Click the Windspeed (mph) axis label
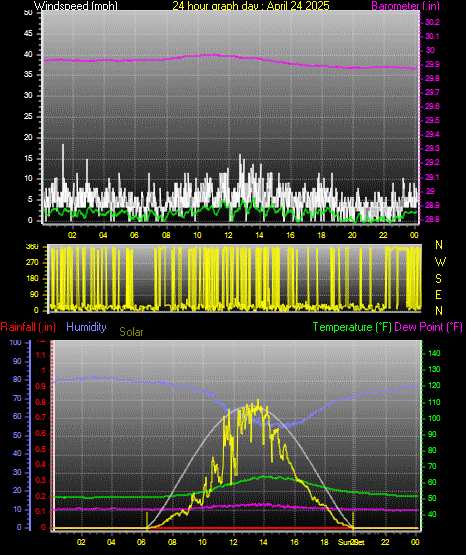Screen dimensions: 466x555 click(x=75, y=5)
